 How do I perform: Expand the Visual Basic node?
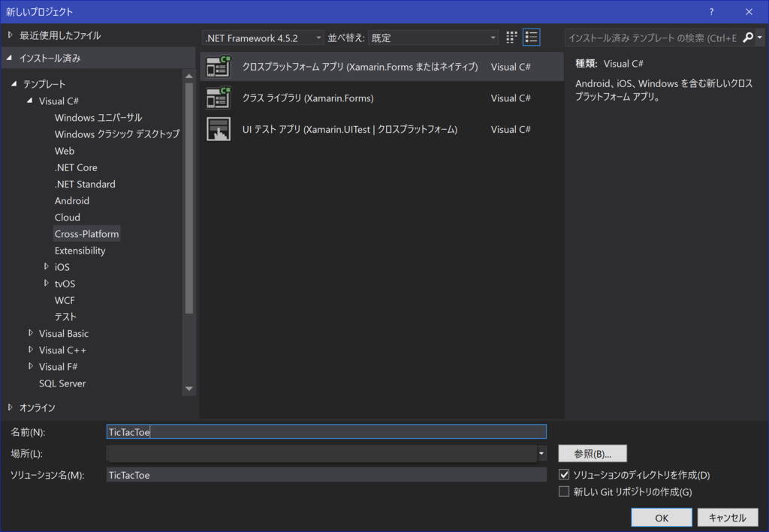point(30,333)
